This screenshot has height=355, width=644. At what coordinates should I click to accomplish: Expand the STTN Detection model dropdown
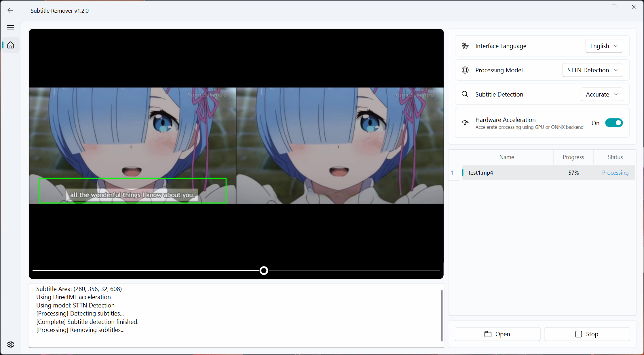click(592, 70)
